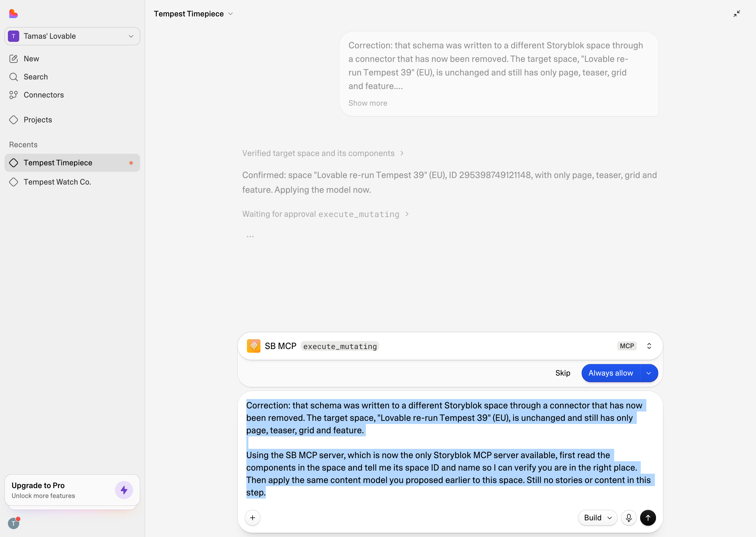Viewport: 756px width, 537px height.
Task: Click the collapse view arrows icon
Action: (x=737, y=14)
